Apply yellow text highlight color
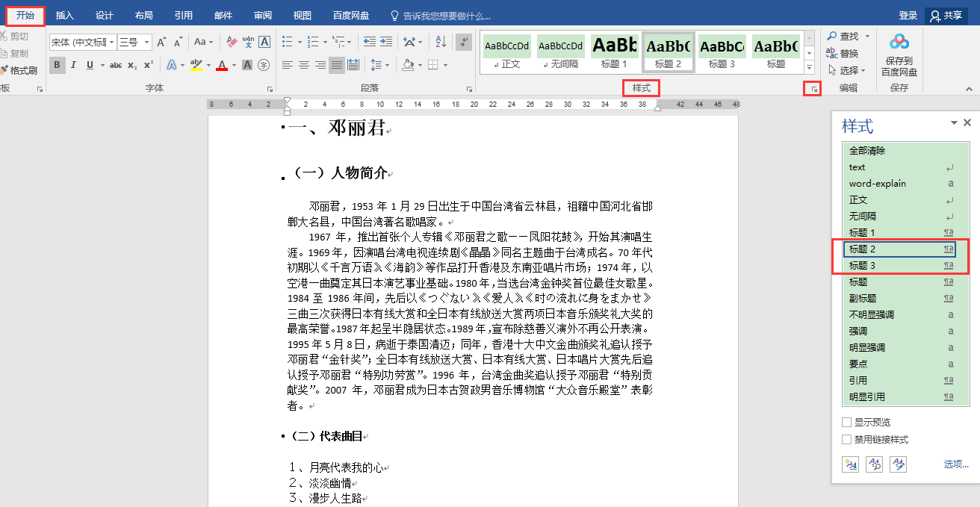The image size is (980, 507). coord(196,65)
